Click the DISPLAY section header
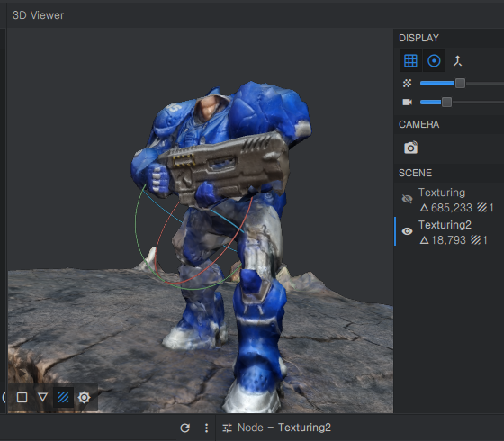 [x=418, y=38]
